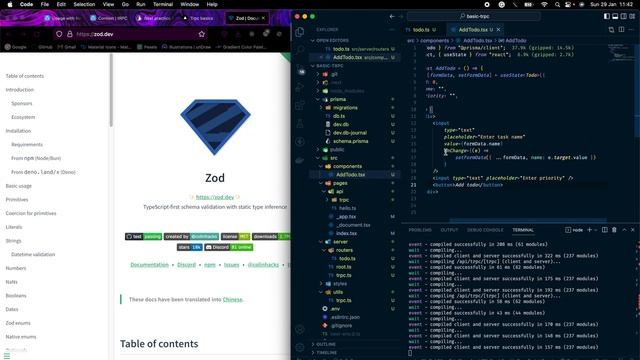Click the padlock site information icon
The width and height of the screenshot is (640, 360).
(x=70, y=34)
